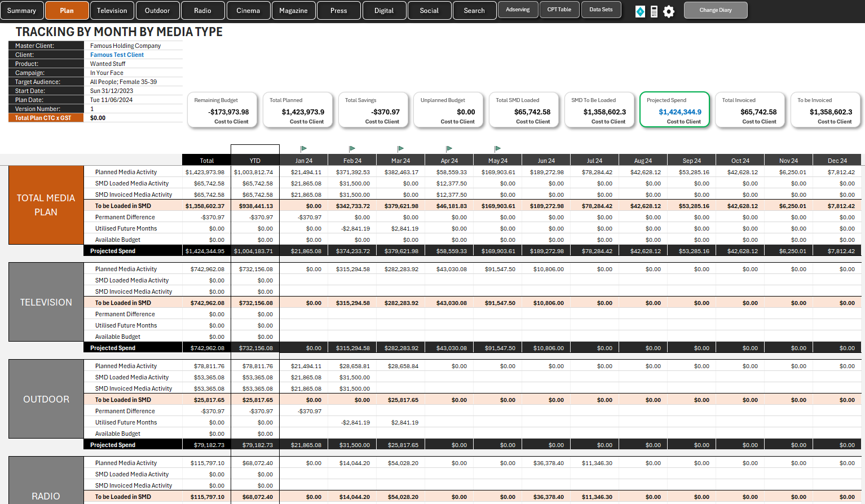Click the YTD column header
865x504 pixels.
[x=255, y=160]
